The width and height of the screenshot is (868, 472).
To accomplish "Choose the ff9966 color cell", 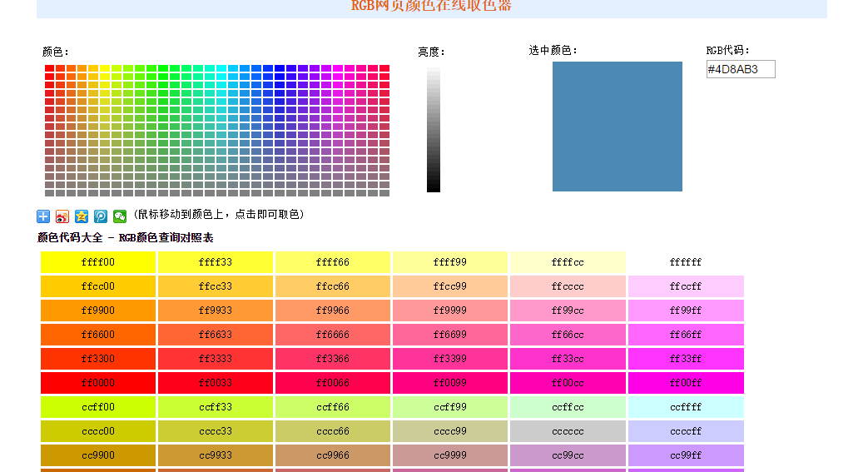I will pyautogui.click(x=333, y=311).
